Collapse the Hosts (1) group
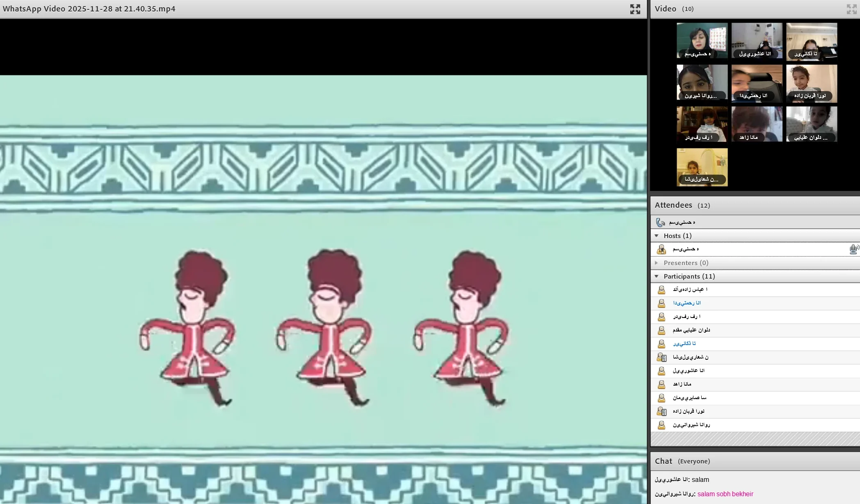 (657, 236)
